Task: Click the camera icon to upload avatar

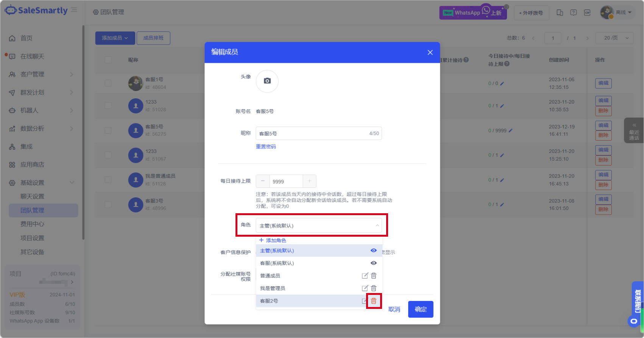Action: [267, 81]
